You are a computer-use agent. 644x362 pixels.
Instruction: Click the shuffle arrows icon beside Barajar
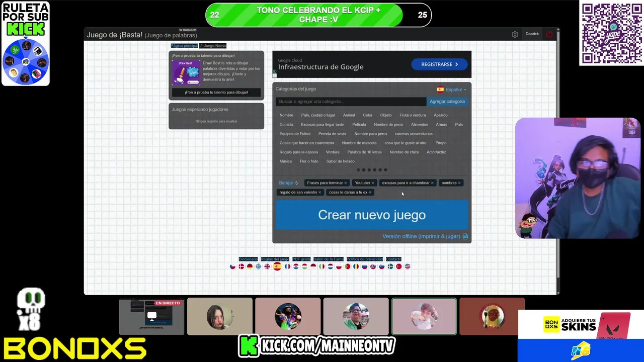pos(296,183)
